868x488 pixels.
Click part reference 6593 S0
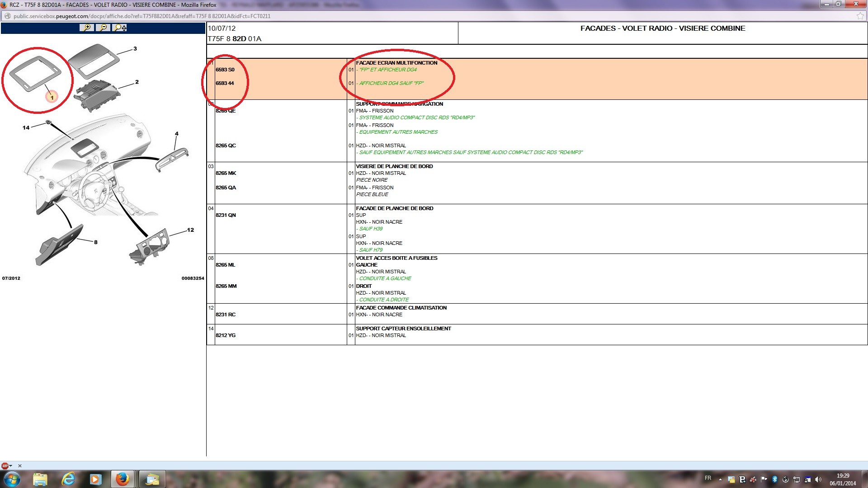(225, 70)
